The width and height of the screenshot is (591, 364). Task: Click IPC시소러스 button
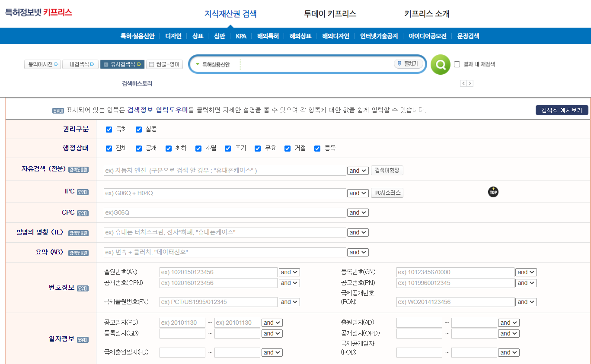387,193
